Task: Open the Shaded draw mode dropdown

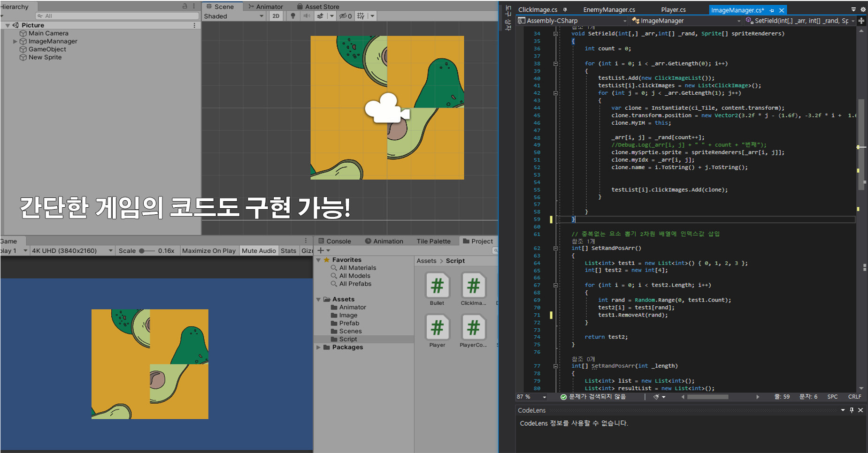Action: pyautogui.click(x=234, y=16)
